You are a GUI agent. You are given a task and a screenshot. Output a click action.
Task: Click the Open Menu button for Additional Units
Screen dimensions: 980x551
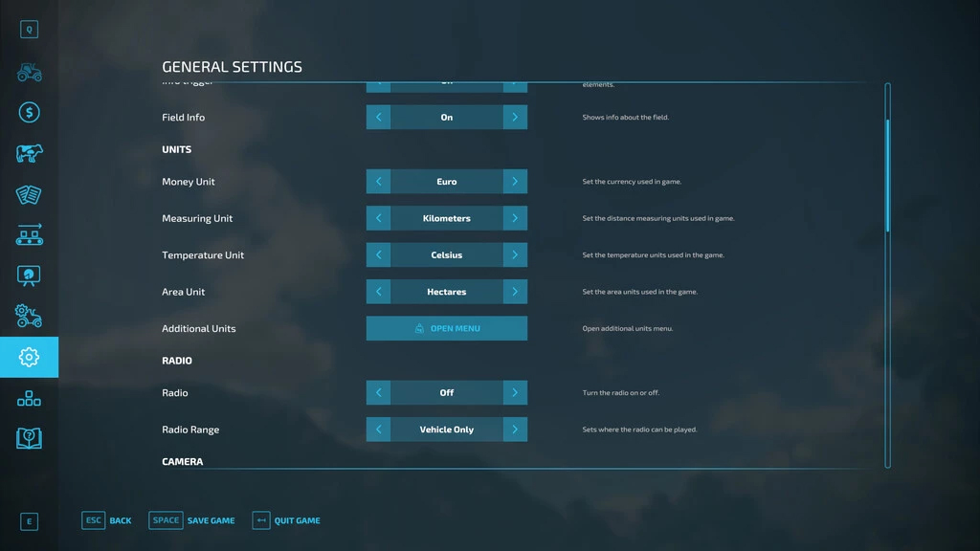click(447, 328)
